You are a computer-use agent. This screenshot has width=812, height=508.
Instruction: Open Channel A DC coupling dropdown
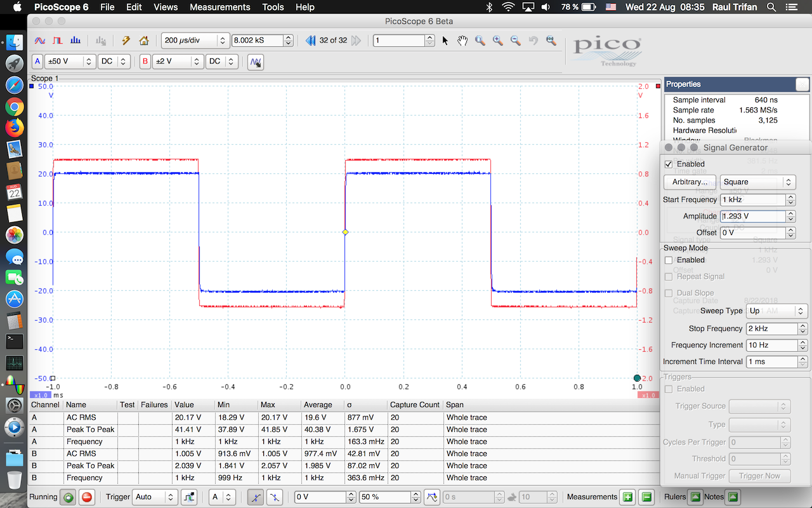(114, 62)
